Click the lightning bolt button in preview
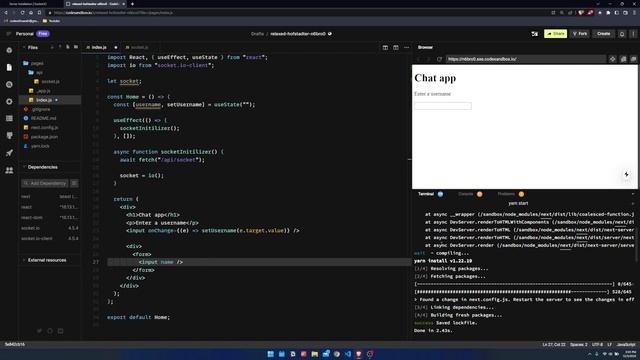Image resolution: width=640 pixels, height=360 pixels. [627, 175]
